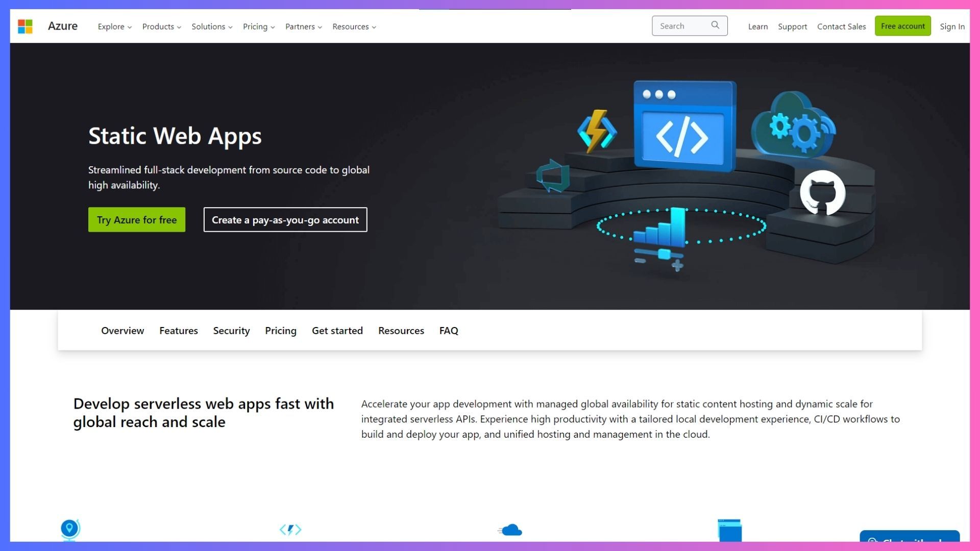Switch to the Features section tab
This screenshot has width=980, height=551.
point(178,331)
